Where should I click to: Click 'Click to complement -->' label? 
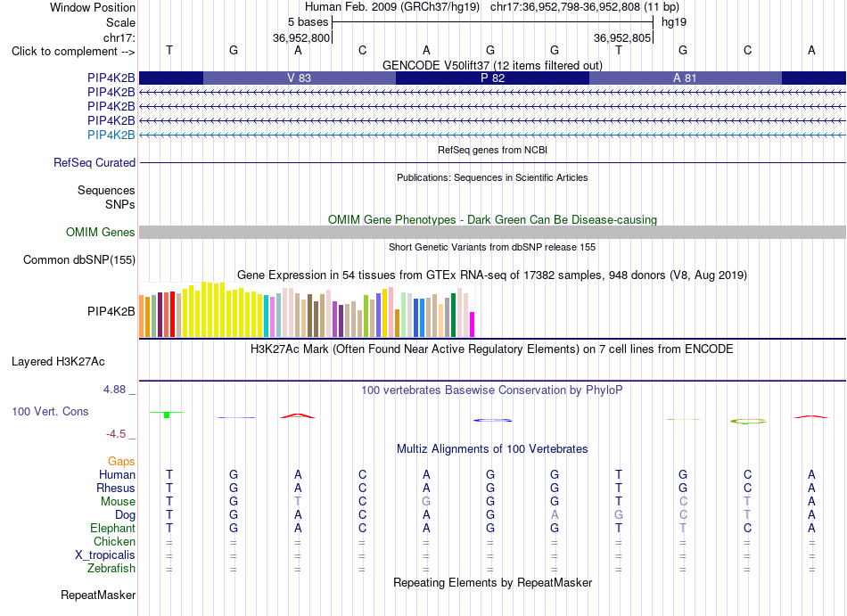coord(73,52)
